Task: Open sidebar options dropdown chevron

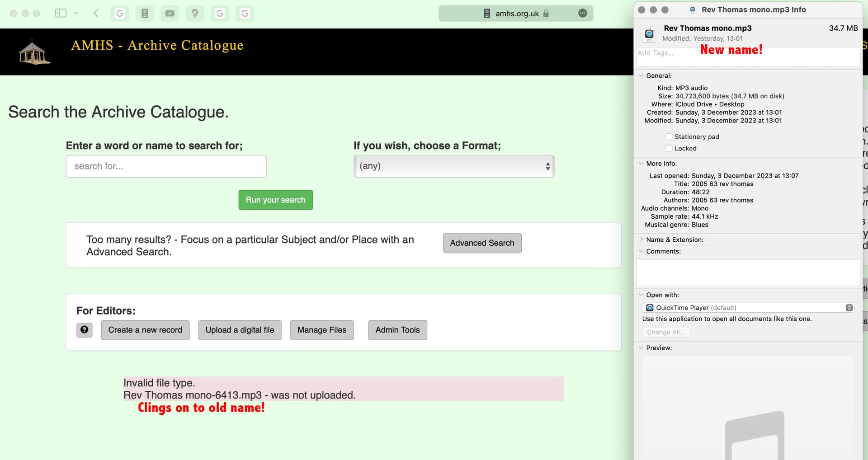Action: 76,13
